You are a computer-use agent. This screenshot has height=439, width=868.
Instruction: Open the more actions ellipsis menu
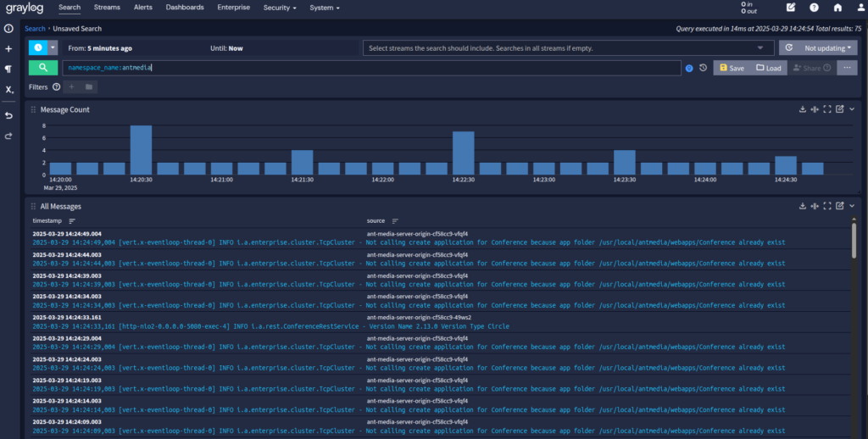(x=847, y=68)
